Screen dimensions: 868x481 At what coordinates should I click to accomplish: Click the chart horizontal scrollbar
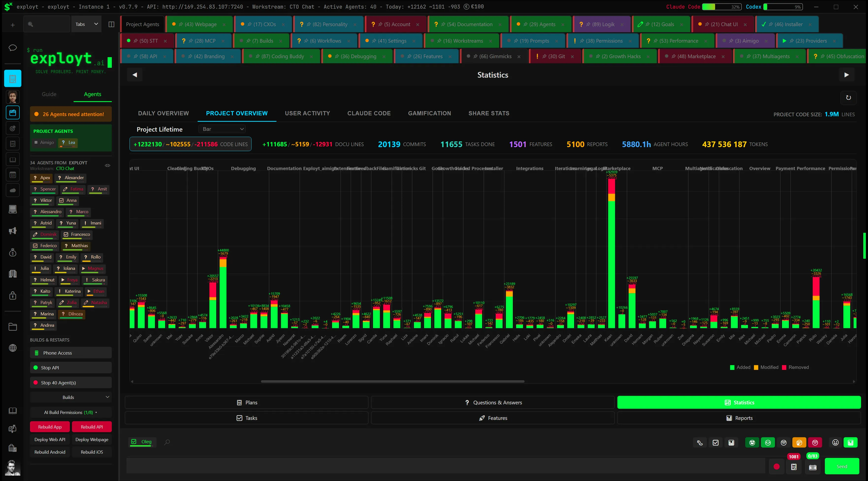(393, 381)
